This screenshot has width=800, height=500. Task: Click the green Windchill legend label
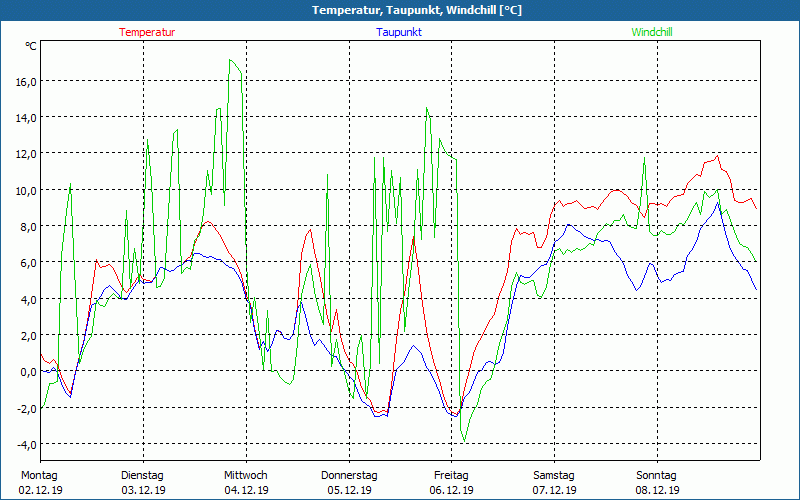tap(652, 32)
